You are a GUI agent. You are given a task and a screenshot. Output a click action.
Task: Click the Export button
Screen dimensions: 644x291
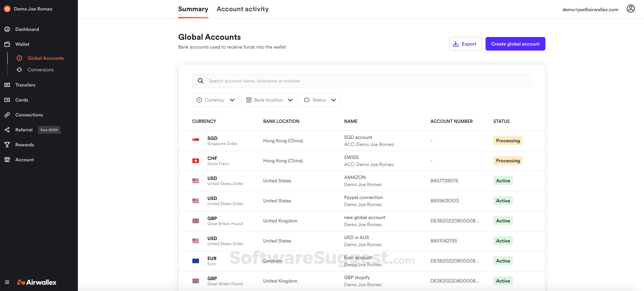tap(465, 44)
